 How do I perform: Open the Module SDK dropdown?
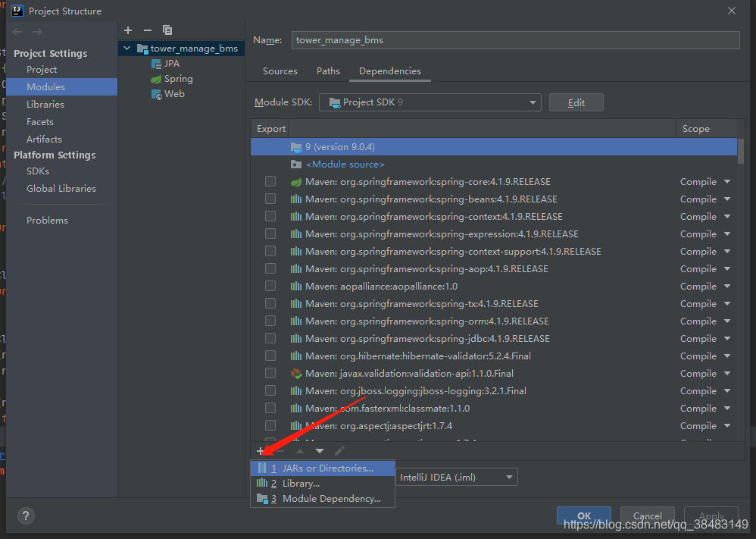pyautogui.click(x=430, y=102)
